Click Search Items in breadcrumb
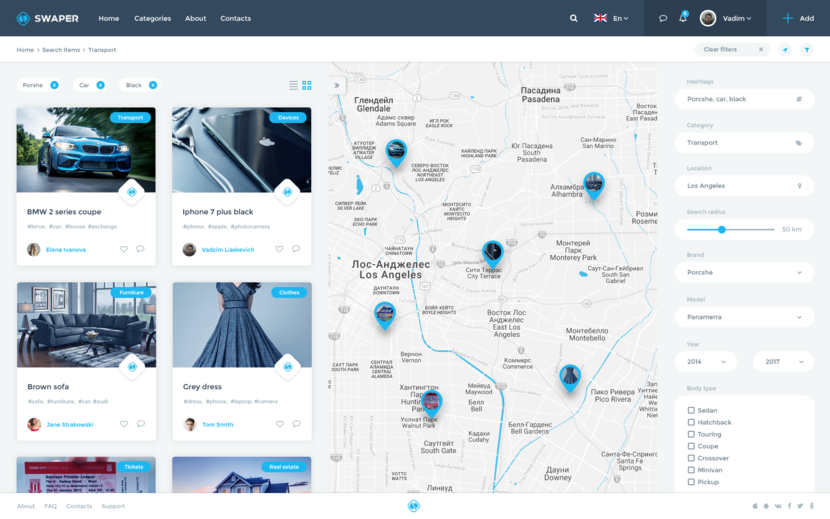The width and height of the screenshot is (830, 519). [61, 50]
